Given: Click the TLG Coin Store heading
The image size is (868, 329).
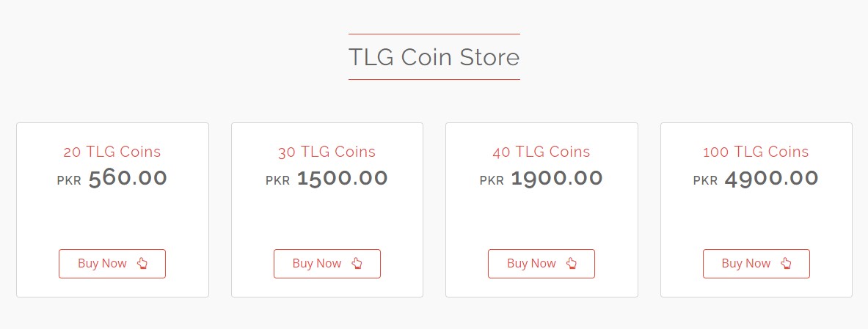Looking at the screenshot, I should (x=434, y=57).
